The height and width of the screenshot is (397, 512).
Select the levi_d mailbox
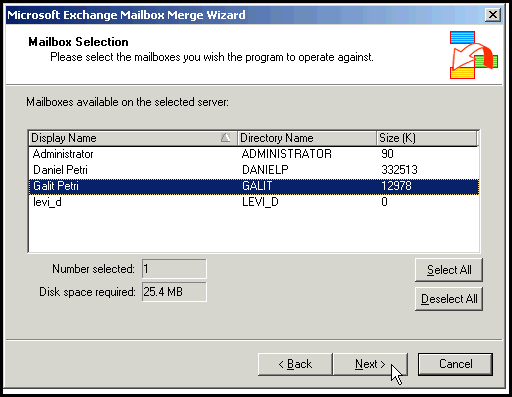tap(254, 202)
